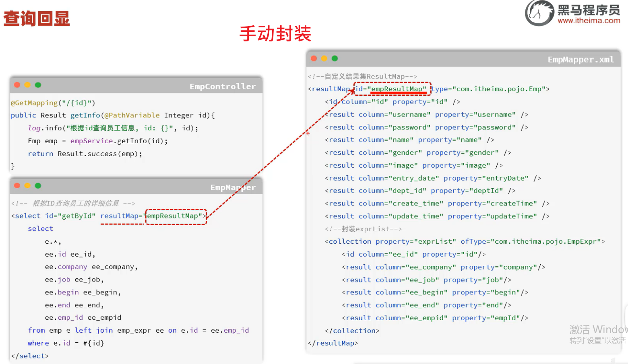Click the select id="getById" tag
The image size is (628, 364).
[x=109, y=216]
